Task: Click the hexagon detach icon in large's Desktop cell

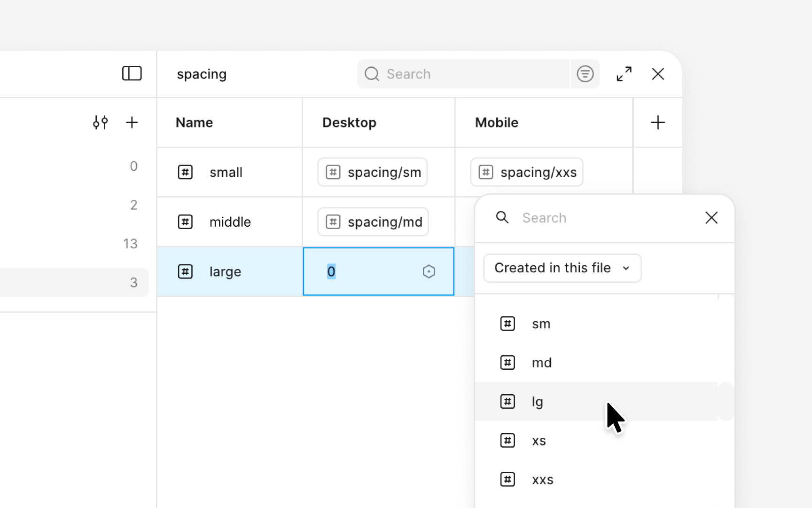Action: [429, 271]
